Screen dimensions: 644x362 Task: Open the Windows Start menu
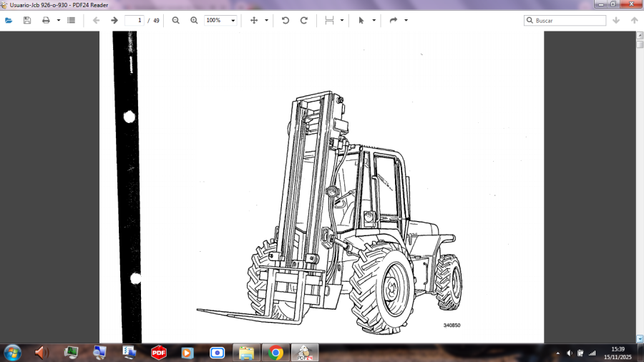click(12, 353)
